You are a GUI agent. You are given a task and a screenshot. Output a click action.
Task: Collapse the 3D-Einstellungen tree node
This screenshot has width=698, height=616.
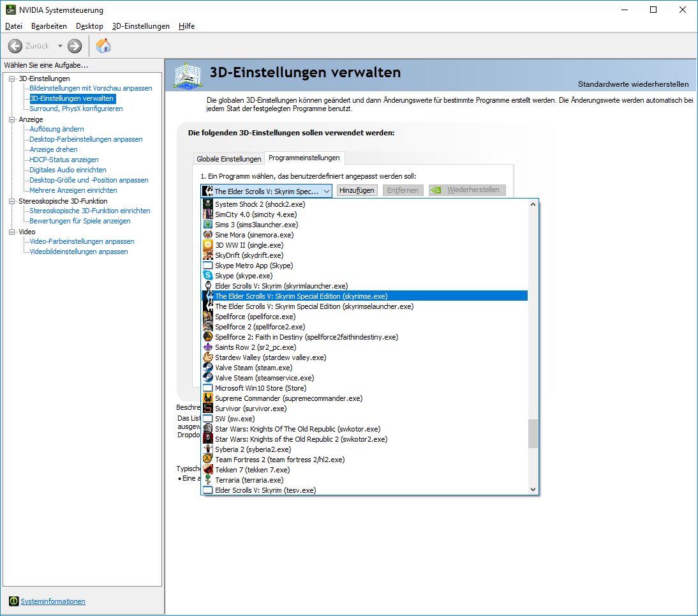(x=12, y=79)
